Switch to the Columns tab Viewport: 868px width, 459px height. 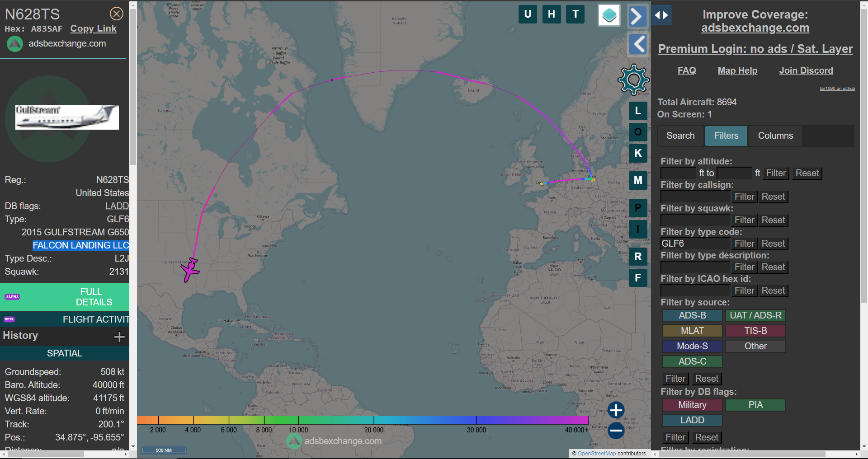click(x=775, y=136)
